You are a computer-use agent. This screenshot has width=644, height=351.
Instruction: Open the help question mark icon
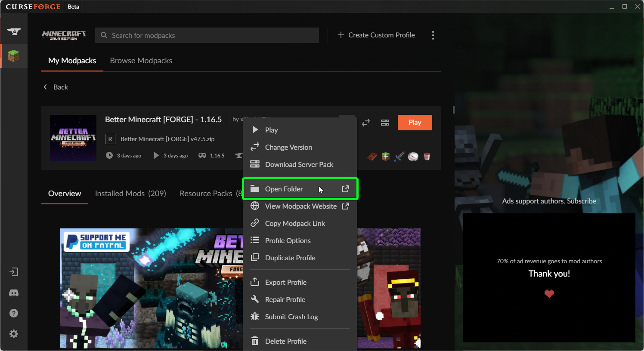[14, 313]
